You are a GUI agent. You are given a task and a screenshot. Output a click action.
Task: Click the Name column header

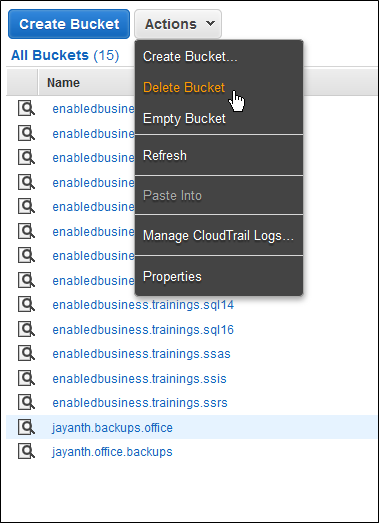point(63,82)
